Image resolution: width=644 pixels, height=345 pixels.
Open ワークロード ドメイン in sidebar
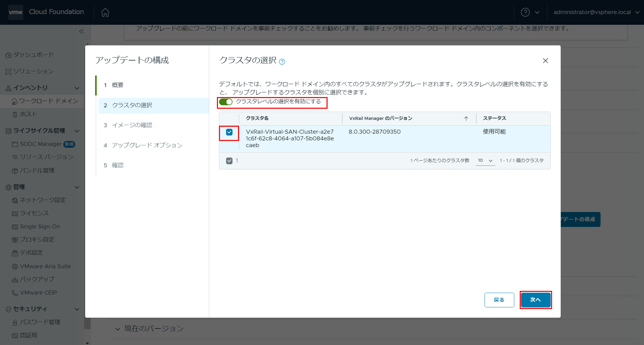[49, 101]
